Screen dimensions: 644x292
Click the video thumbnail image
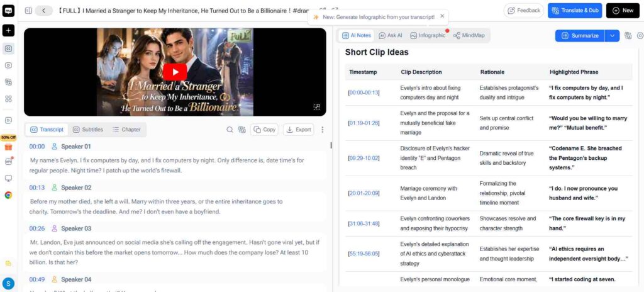tap(175, 72)
